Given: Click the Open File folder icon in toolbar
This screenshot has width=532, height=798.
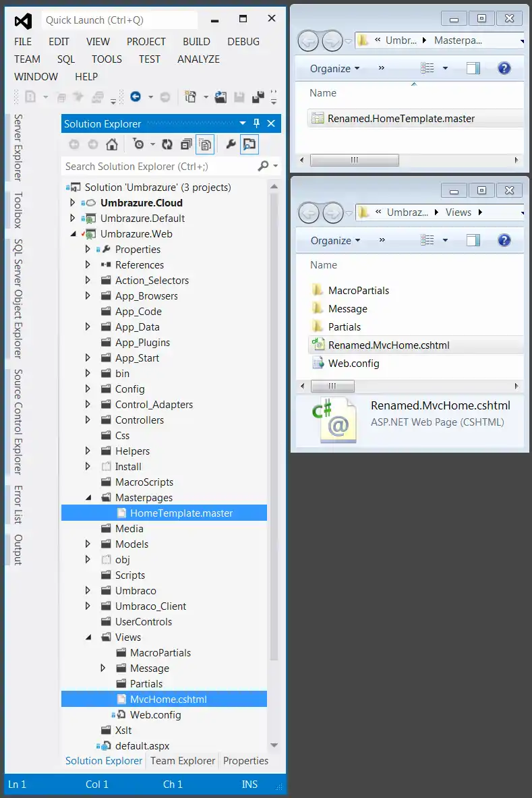Looking at the screenshot, I should click(x=220, y=96).
